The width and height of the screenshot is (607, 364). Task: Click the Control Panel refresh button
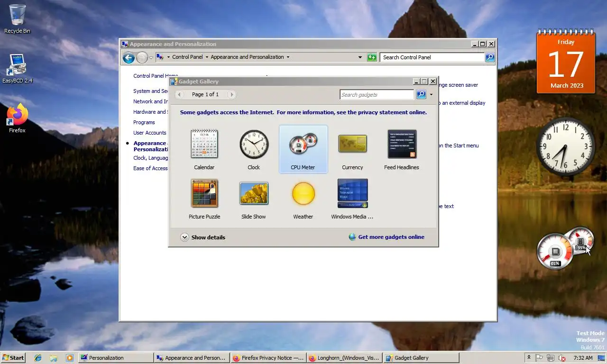coord(372,57)
